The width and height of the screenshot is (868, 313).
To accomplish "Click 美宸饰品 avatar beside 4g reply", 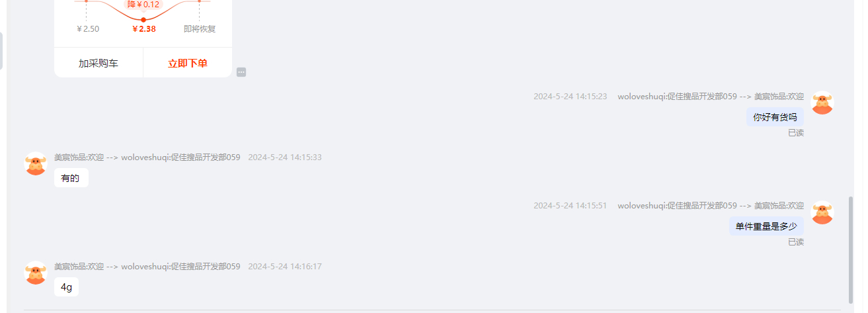I will click(36, 273).
